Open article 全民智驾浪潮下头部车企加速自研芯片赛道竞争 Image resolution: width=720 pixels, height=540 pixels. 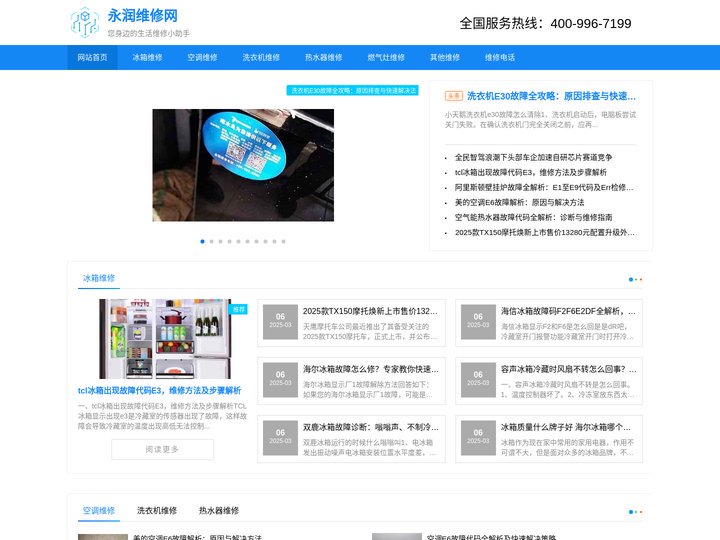pos(534,158)
